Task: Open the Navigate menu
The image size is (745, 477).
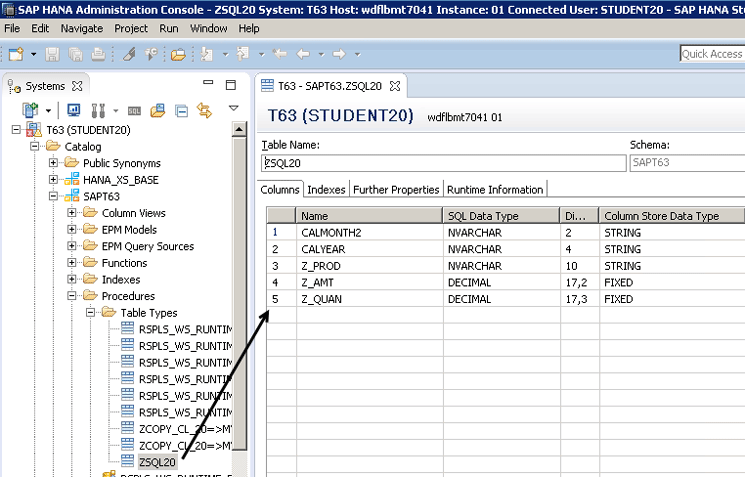Action: [82, 29]
